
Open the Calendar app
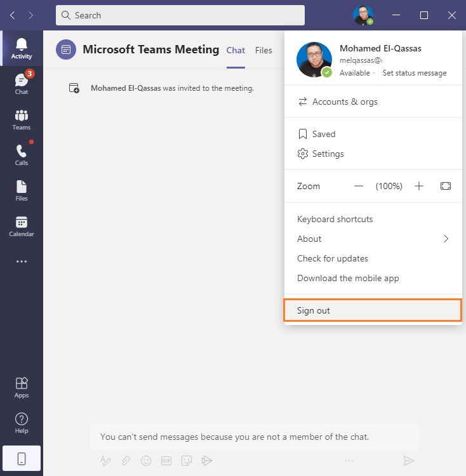[21, 226]
